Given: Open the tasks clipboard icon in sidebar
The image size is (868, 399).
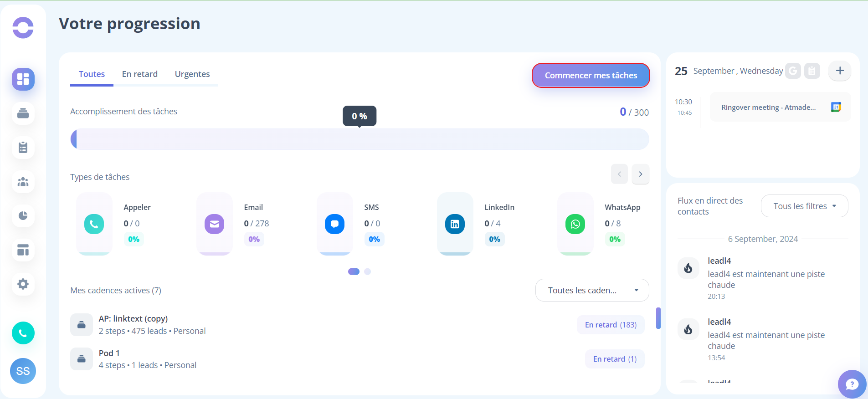Looking at the screenshot, I should (23, 148).
